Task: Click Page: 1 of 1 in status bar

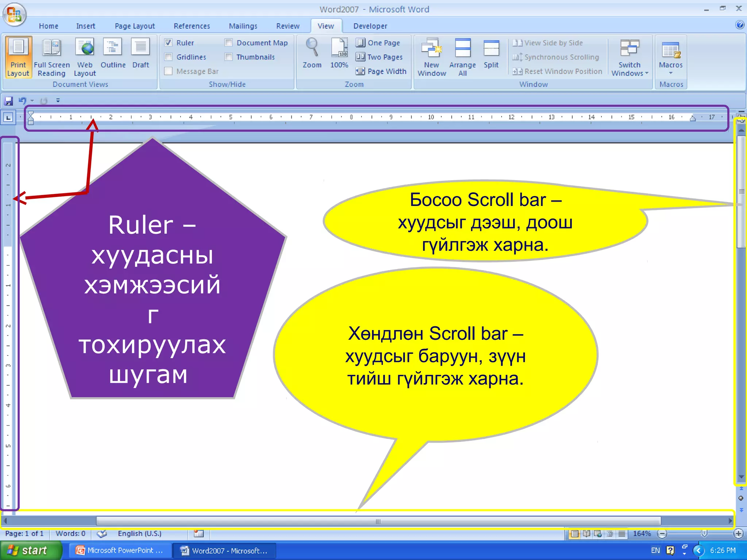Action: tap(24, 534)
